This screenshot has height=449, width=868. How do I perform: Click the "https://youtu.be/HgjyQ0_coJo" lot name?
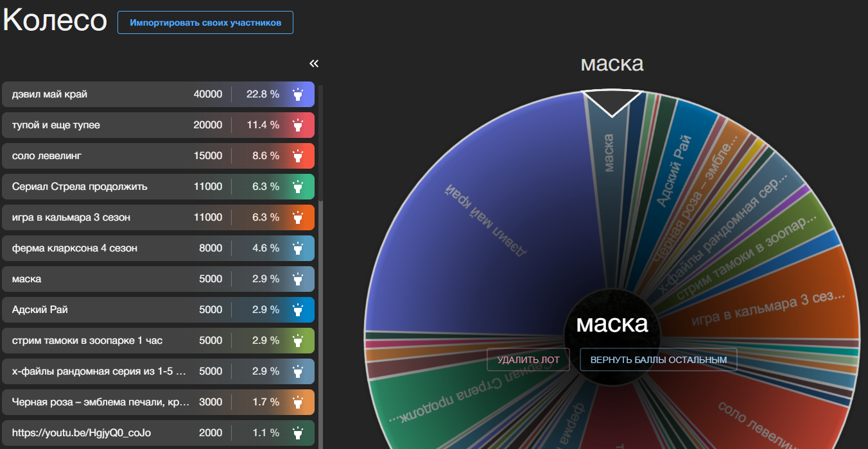(82, 433)
